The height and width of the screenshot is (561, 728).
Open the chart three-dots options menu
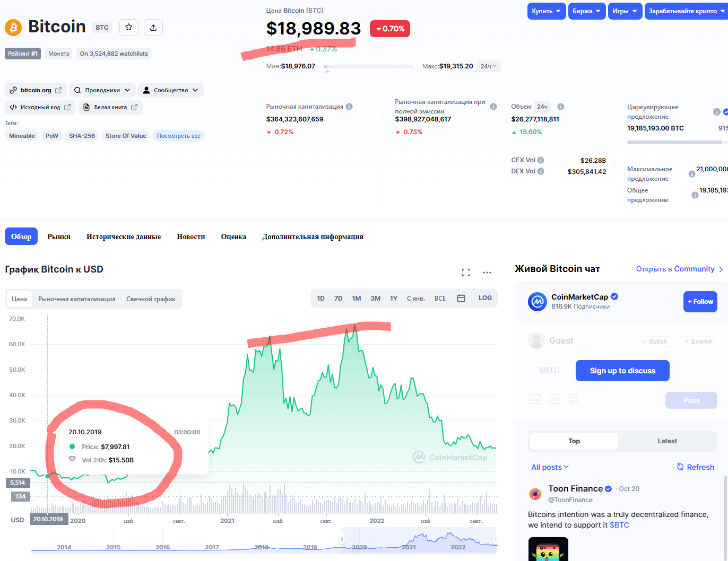(487, 273)
